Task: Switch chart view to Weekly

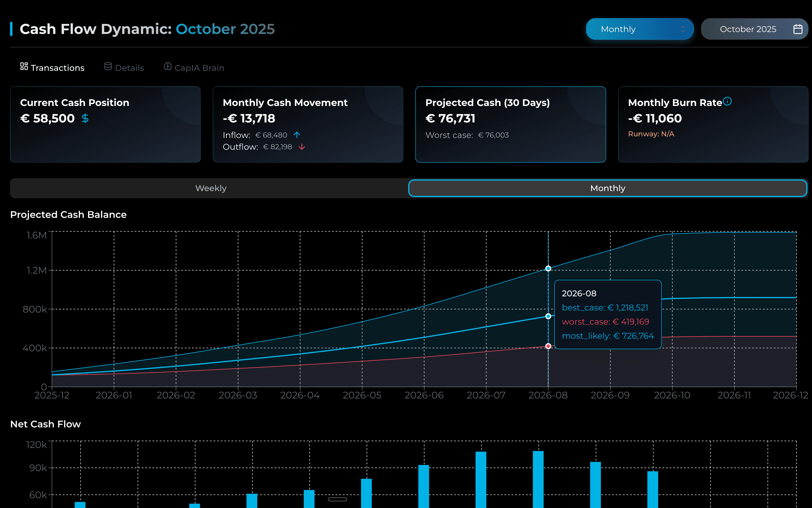Action: 211,188
